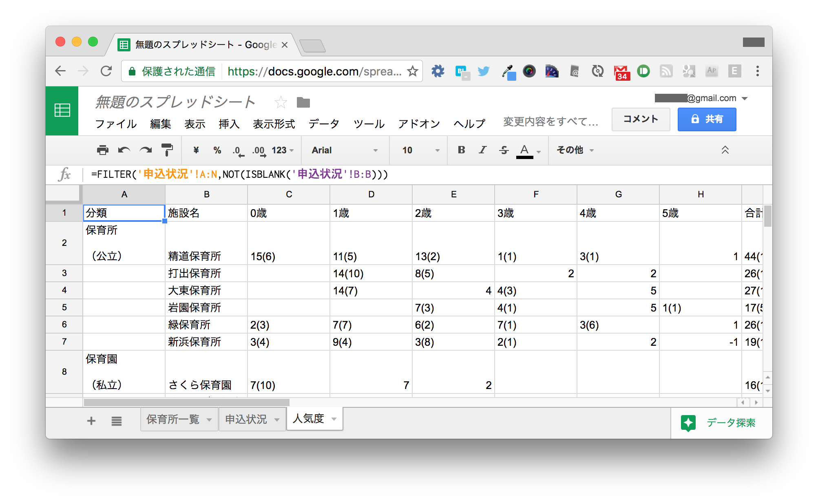
Task: Open the 編集 menu
Action: pyautogui.click(x=160, y=124)
